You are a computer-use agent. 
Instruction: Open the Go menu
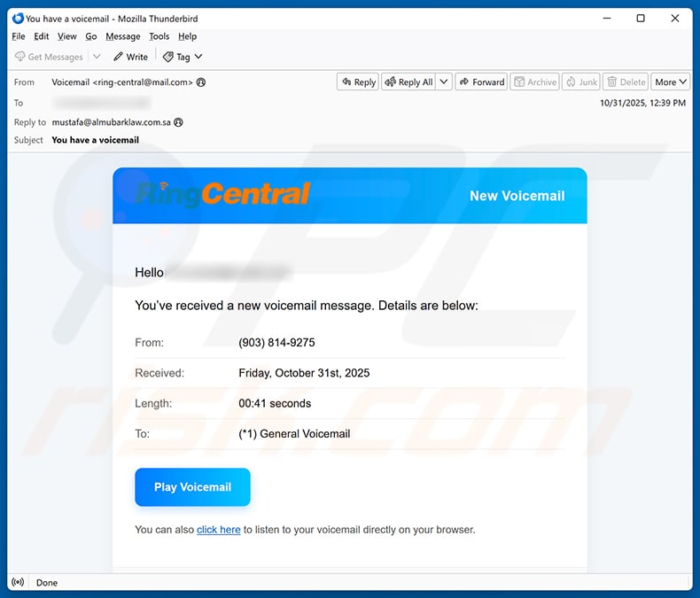[91, 36]
